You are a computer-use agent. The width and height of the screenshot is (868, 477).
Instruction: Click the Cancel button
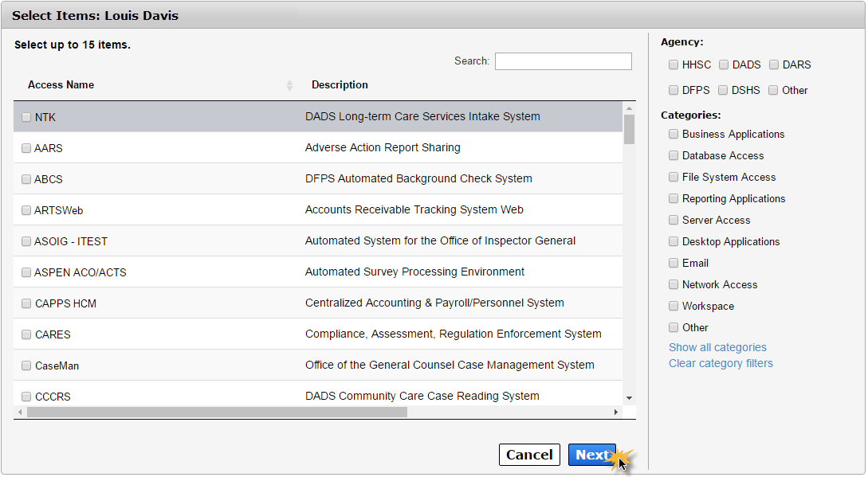click(x=529, y=455)
